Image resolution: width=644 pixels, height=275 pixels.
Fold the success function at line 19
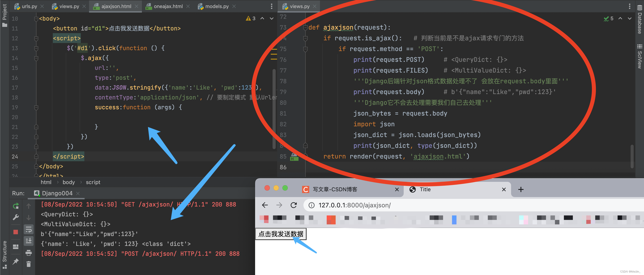(x=36, y=107)
